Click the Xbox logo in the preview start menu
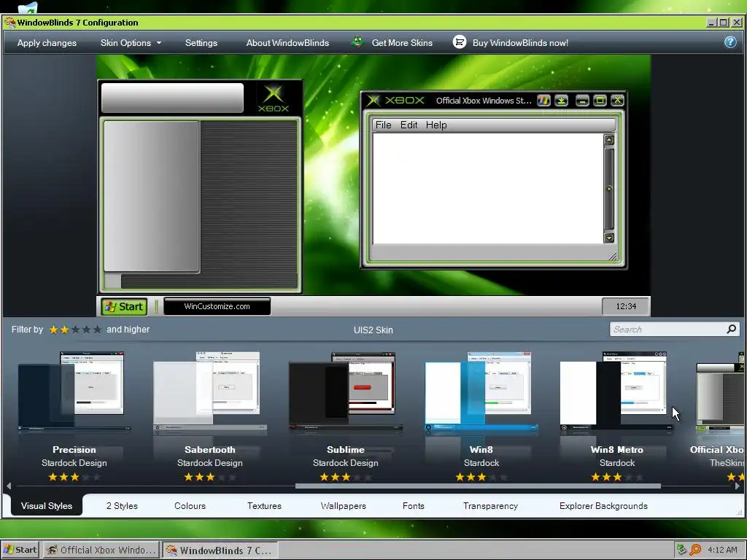Image resolution: width=747 pixels, height=560 pixels. (274, 98)
